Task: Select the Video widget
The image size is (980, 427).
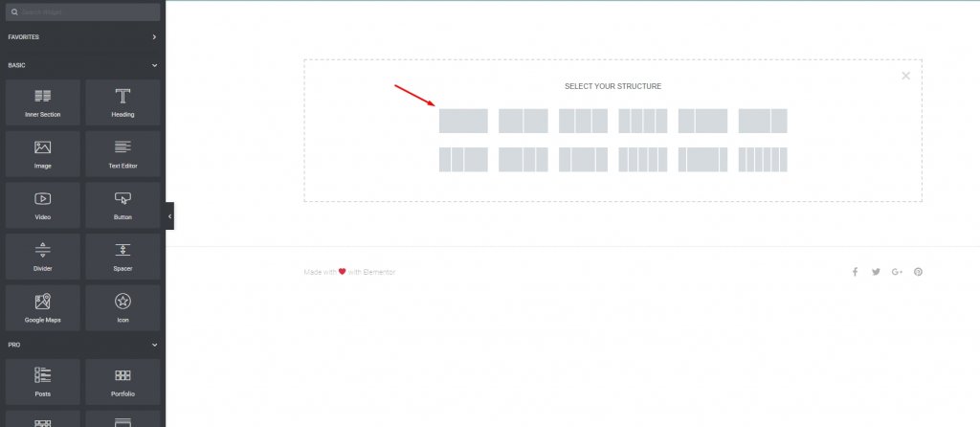Action: (x=42, y=205)
